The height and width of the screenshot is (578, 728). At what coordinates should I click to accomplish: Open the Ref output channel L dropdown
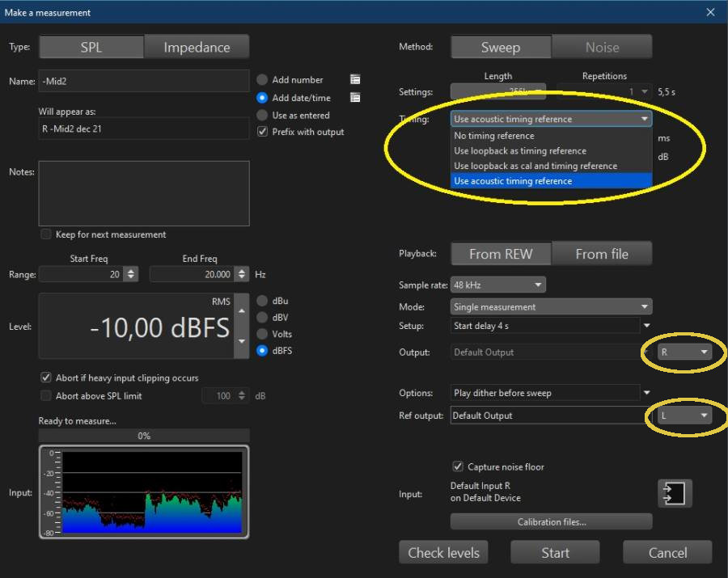pos(684,416)
